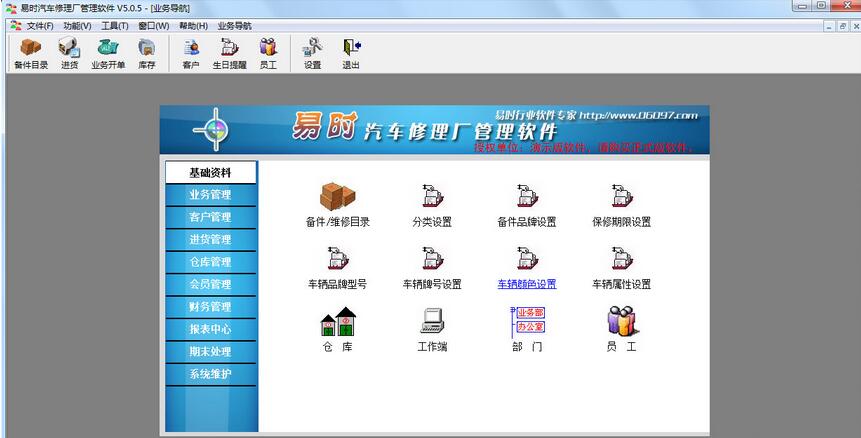
Task: Open 保修期限设置 icon
Action: click(622, 195)
